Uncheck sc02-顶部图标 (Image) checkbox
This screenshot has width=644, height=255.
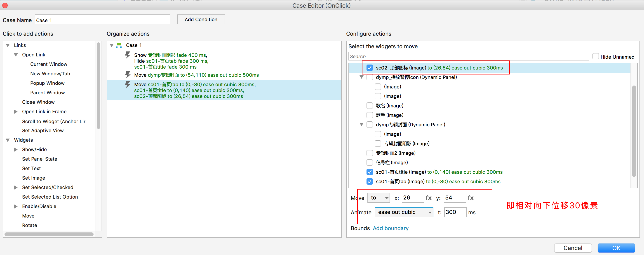(369, 68)
